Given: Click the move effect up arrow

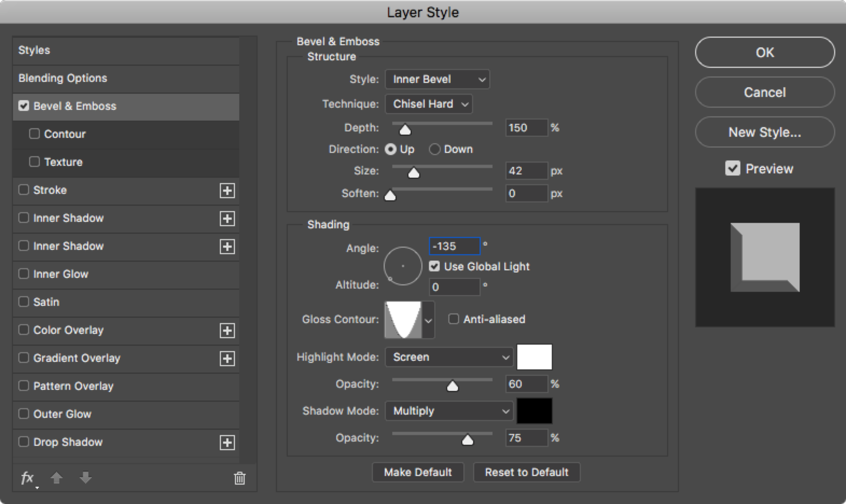Looking at the screenshot, I should click(x=56, y=478).
